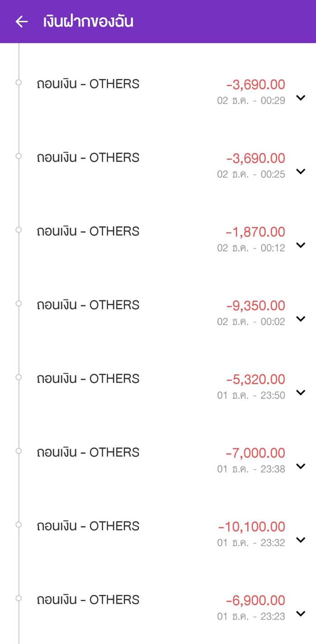This screenshot has height=644, width=316.
Task: Expand the -10,100.00 transaction chevron
Action: 301,540
